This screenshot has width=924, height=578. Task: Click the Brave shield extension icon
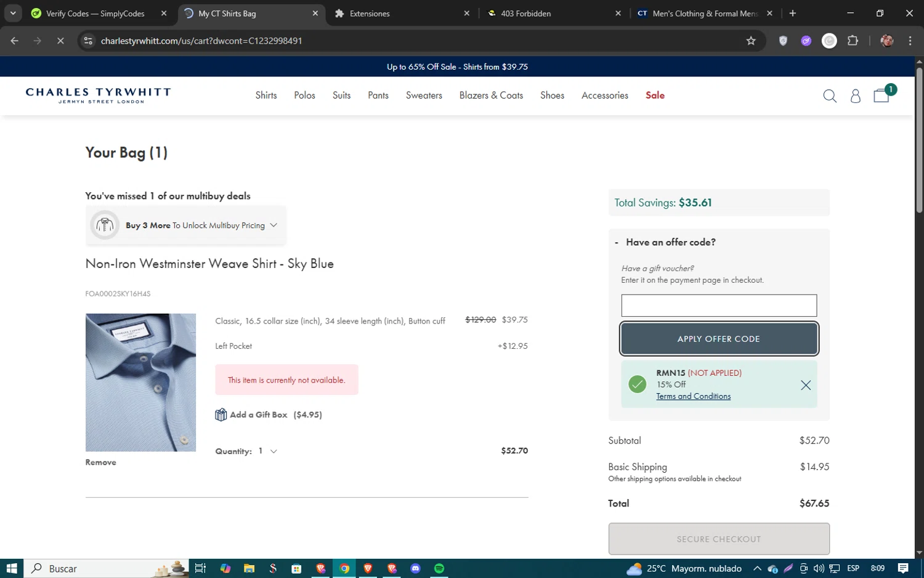click(x=783, y=41)
